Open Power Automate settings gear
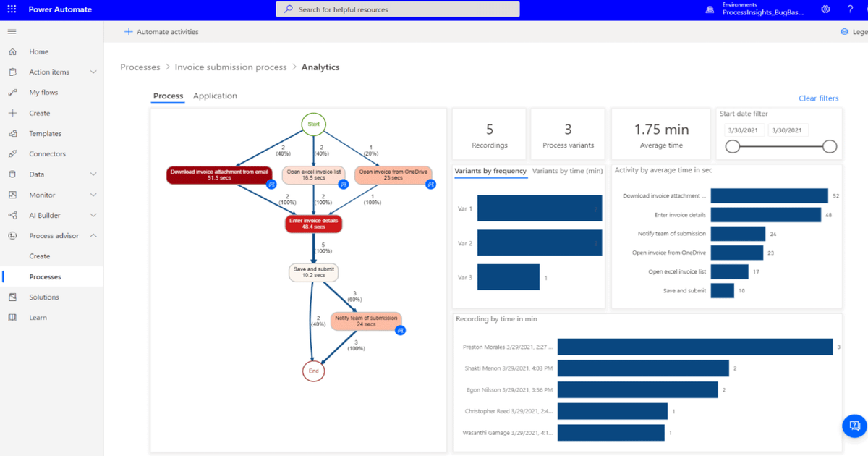 [825, 9]
